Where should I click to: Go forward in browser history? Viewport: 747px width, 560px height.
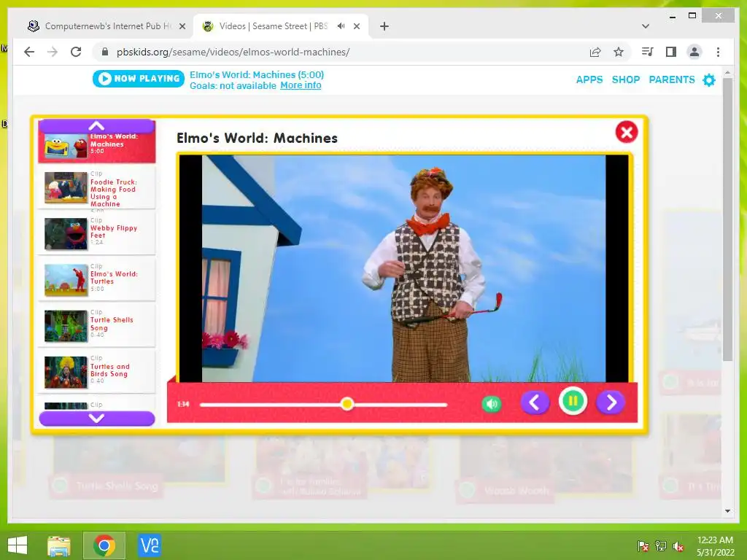[53, 52]
